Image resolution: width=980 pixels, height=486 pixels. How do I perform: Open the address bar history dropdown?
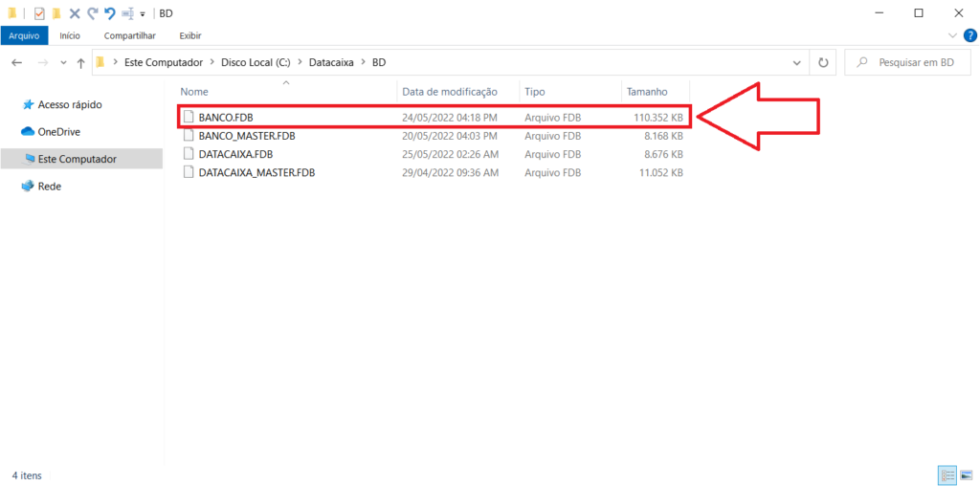coord(797,62)
